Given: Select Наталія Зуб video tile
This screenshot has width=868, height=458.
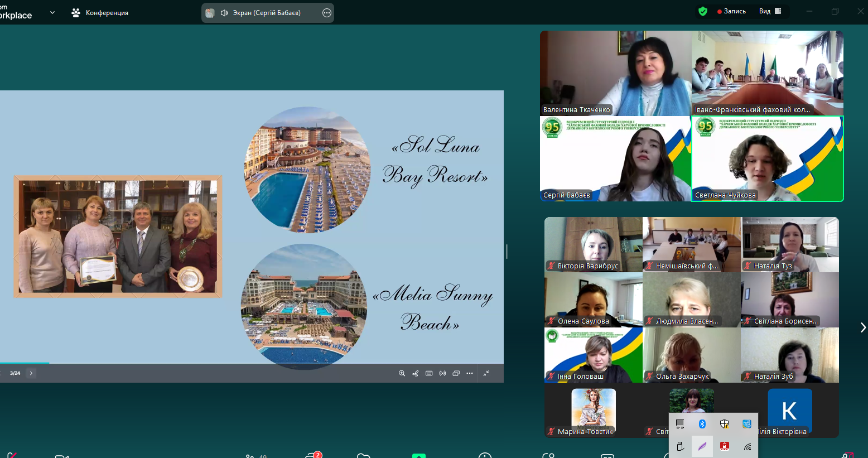Looking at the screenshot, I should tap(790, 355).
